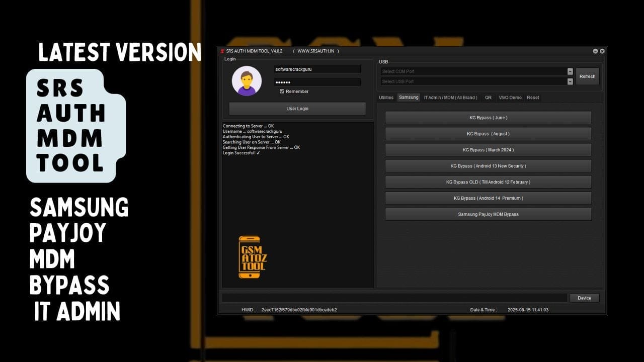Click the user avatar profile icon
The height and width of the screenshot is (362, 644).
click(x=247, y=80)
